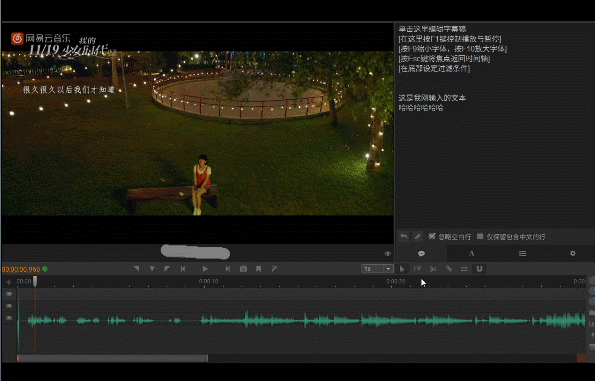Toggle visibility of the second timeline track
The width and height of the screenshot is (595, 381).
coord(9,306)
